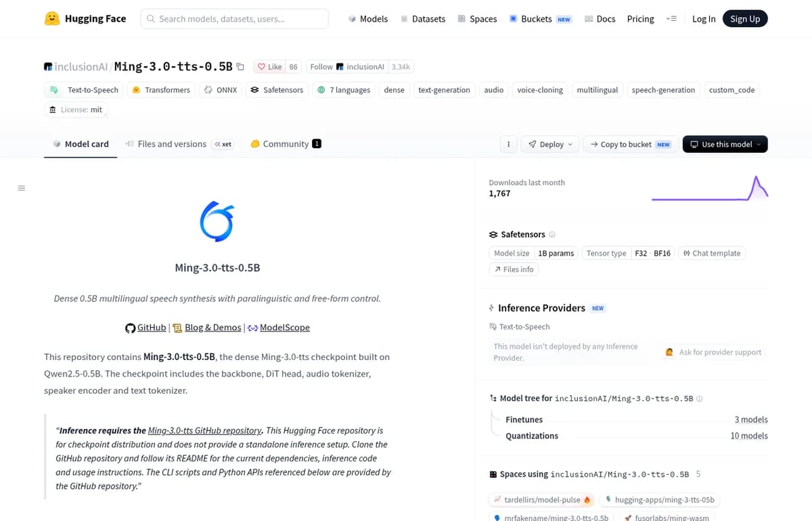Viewport: 812px width, 521px height.
Task: Click the Safetensors info icon
Action: [x=552, y=235]
